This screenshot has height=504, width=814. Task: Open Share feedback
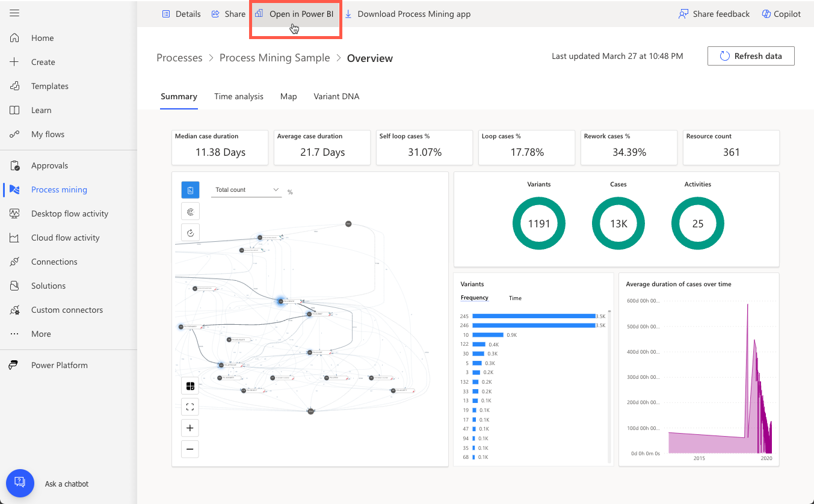coord(714,14)
